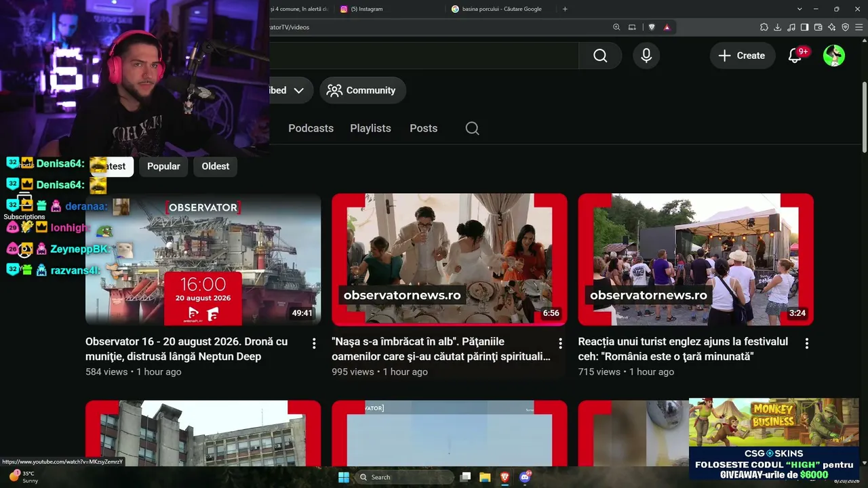
Task: Open the Brave Wallet icon
Action: pyautogui.click(x=818, y=27)
